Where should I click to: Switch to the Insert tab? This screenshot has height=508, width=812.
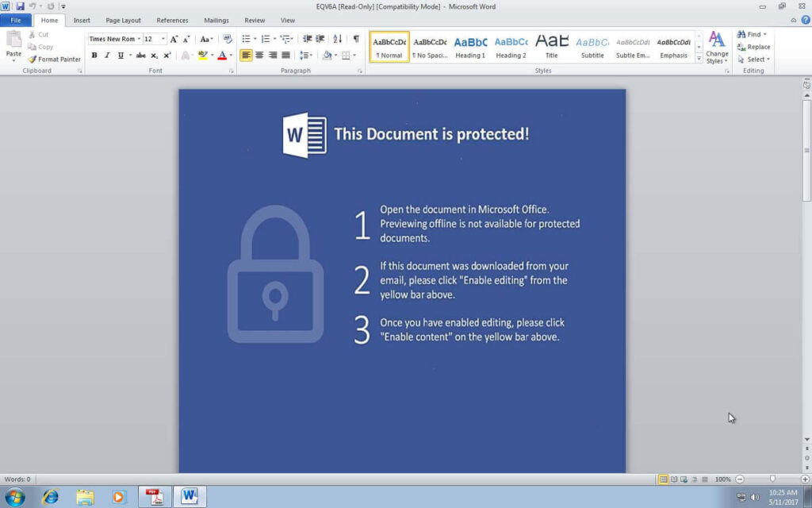tap(82, 20)
